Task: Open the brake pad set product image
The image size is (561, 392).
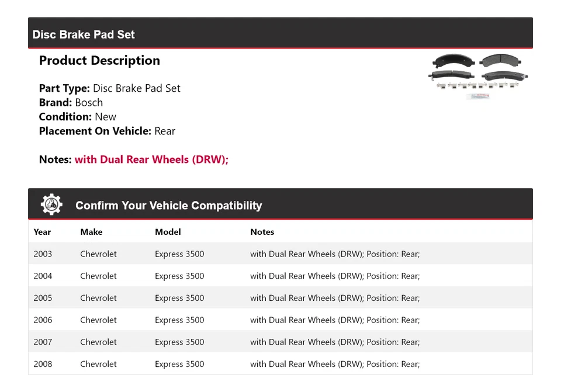Action: 479,76
